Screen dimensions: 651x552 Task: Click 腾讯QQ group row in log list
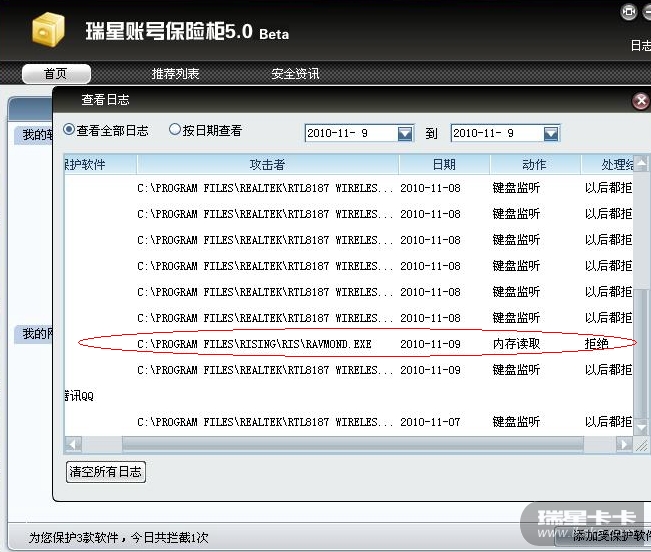pos(79,396)
